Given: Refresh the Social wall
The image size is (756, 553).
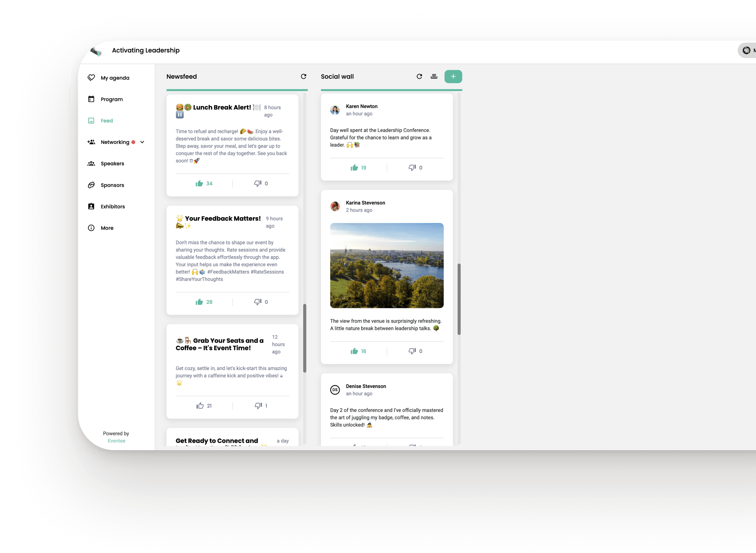Looking at the screenshot, I should pos(419,76).
